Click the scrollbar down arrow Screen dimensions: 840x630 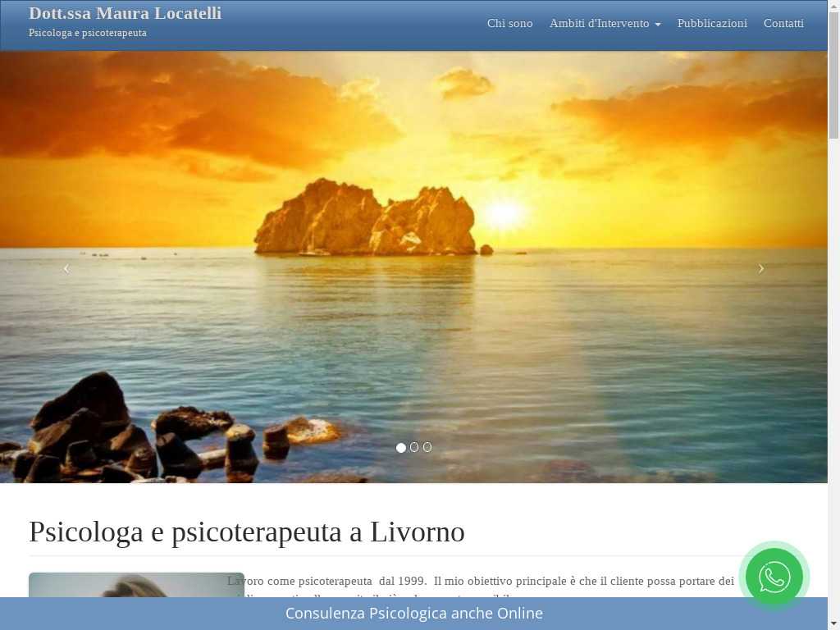(833, 623)
